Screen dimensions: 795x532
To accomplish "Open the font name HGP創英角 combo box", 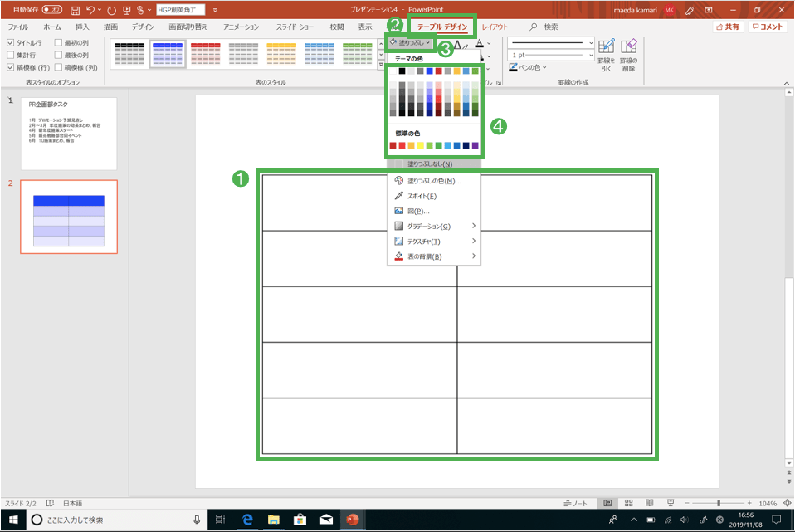I will click(x=181, y=10).
